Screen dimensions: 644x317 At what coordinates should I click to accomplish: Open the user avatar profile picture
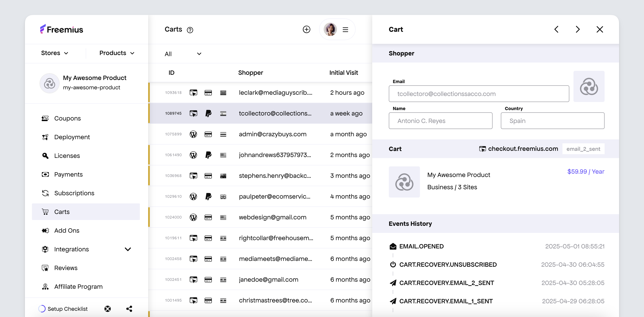point(330,29)
